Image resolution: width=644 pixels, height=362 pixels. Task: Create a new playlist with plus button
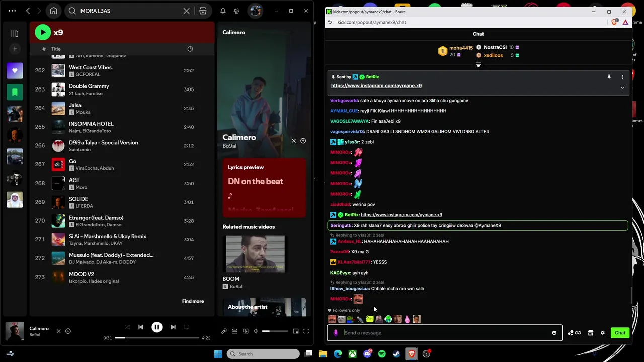click(15, 49)
